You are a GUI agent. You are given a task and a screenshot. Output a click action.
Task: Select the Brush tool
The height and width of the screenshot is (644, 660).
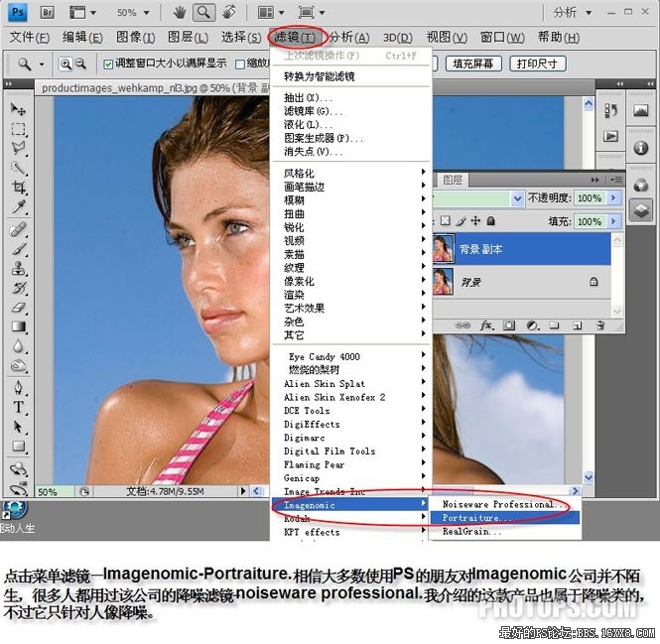18,249
